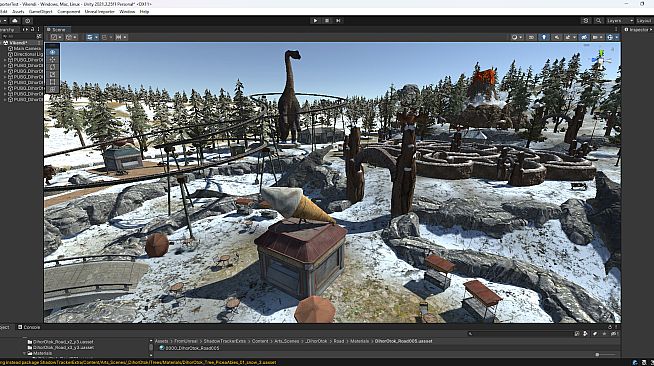Image resolution: width=654 pixels, height=366 pixels.
Task: Toggle Gizmos visibility button
Action: pos(610,37)
